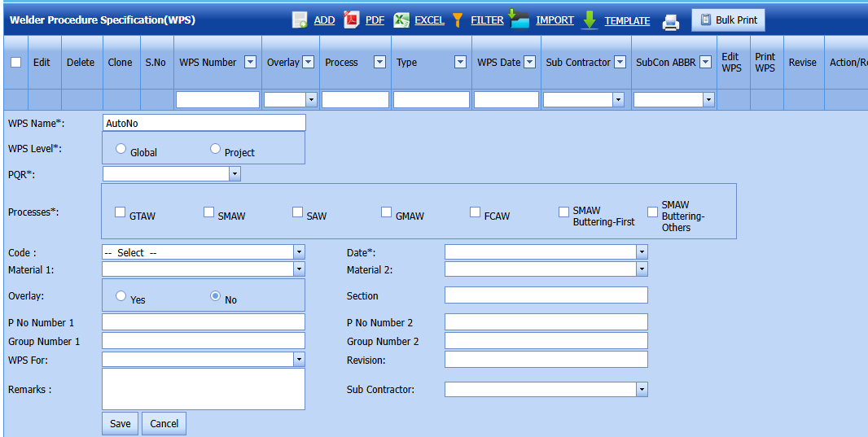Viewport: 868px width, 437px height.
Task: Open WPS Number column filter menu icon
Action: click(250, 62)
